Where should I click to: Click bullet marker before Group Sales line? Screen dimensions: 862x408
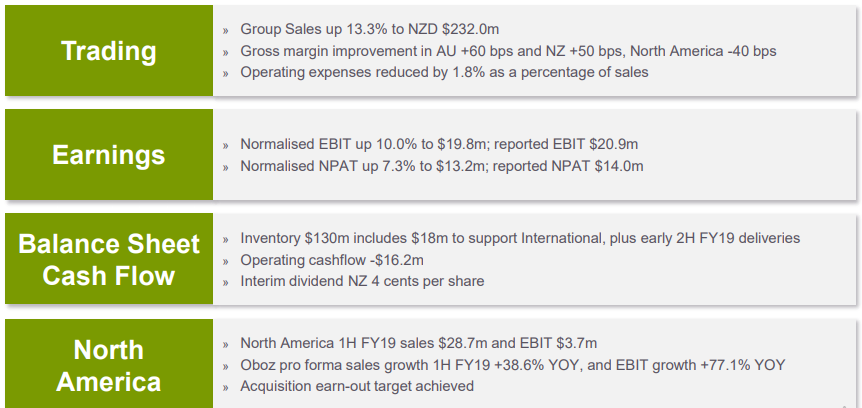pos(226,31)
